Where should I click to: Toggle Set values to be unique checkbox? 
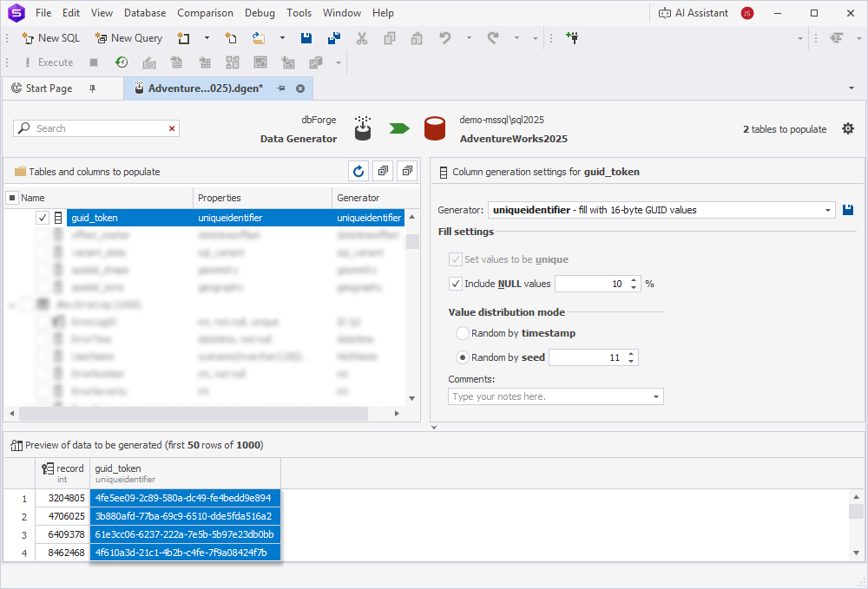(455, 259)
